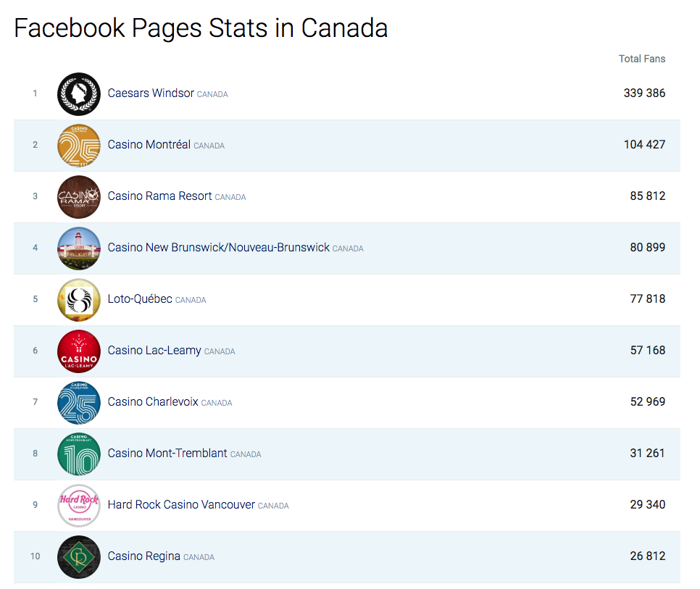This screenshot has width=700, height=589.
Task: Open the Loto-Québec page link
Action: (140, 299)
